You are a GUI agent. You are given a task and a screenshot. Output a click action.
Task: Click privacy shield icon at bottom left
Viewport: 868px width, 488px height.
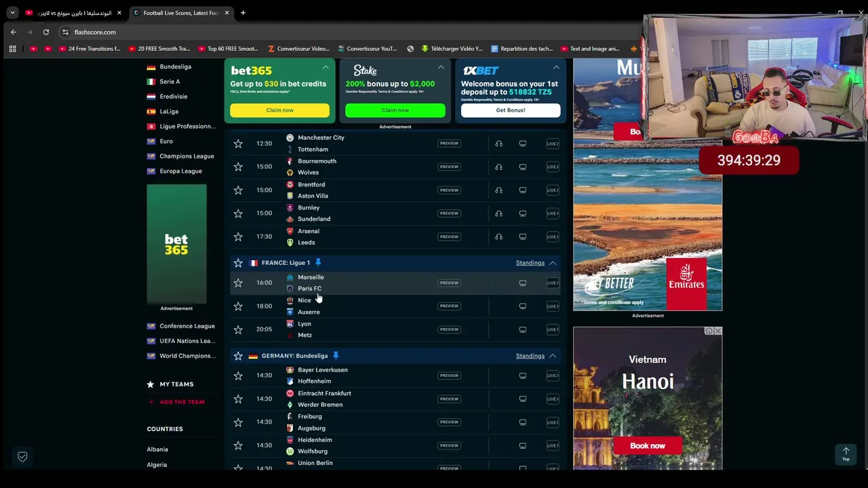tap(22, 457)
